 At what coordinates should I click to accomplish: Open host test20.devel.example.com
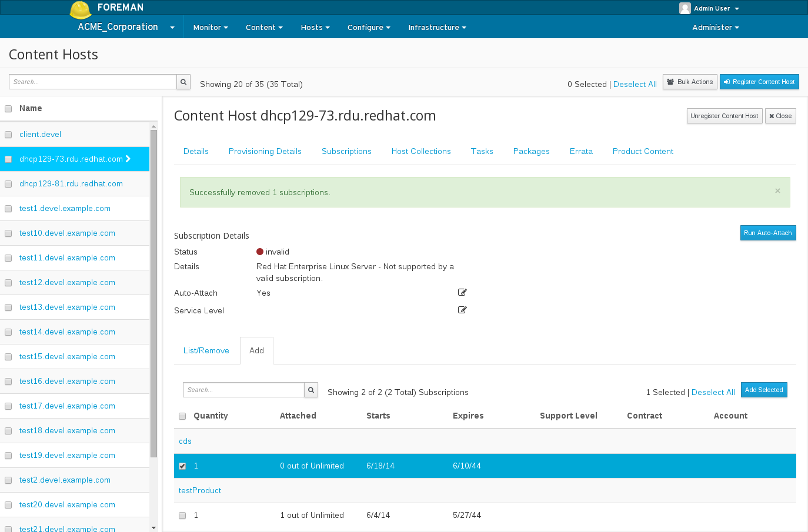click(x=67, y=504)
